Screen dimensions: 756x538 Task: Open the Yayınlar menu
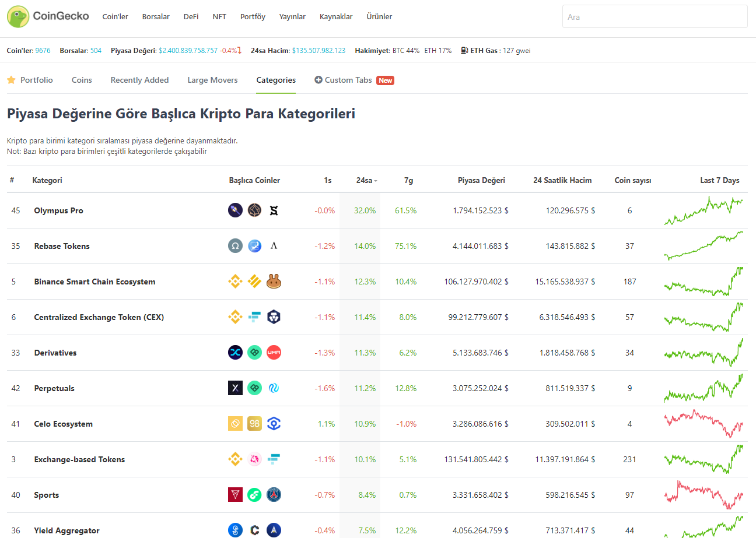tap(292, 17)
